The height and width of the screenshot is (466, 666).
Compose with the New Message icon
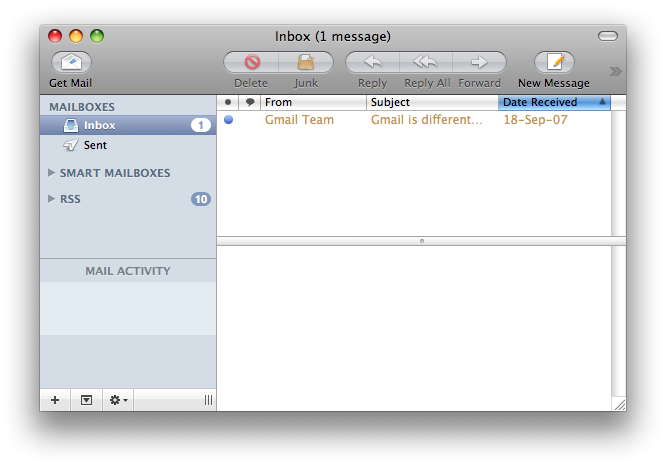click(x=554, y=62)
